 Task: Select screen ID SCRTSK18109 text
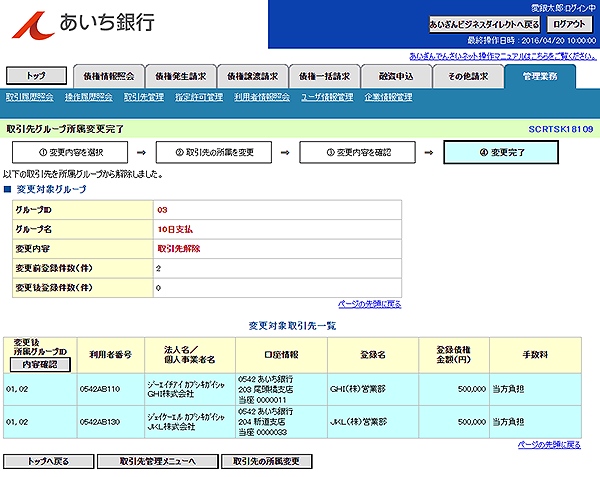(x=561, y=129)
